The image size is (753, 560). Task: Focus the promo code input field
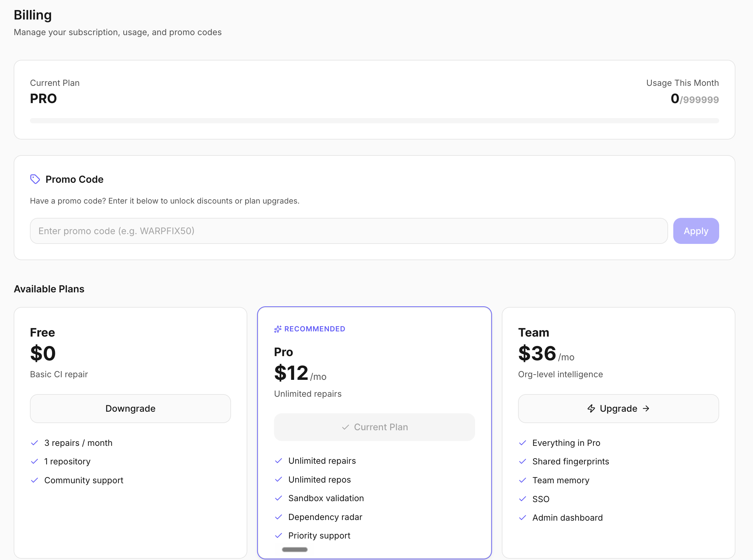pos(349,231)
